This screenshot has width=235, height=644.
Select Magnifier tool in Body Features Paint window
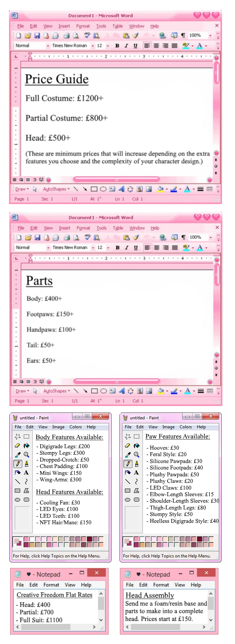[26, 455]
